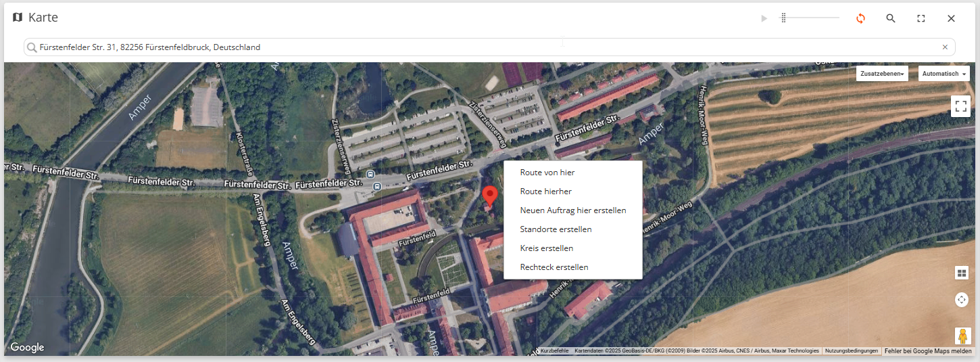The image size is (980, 362).
Task: Choose 'Neuen Auftrag hier erstellen'
Action: coord(572,210)
